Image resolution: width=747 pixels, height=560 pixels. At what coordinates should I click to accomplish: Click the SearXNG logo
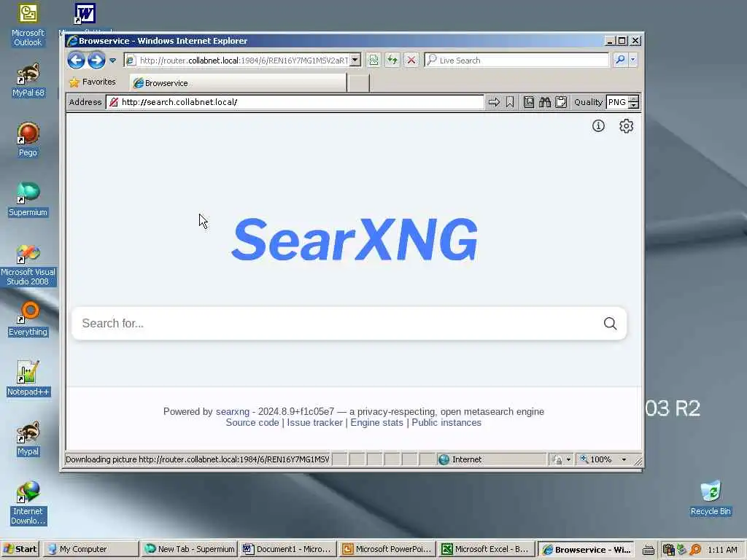click(355, 239)
